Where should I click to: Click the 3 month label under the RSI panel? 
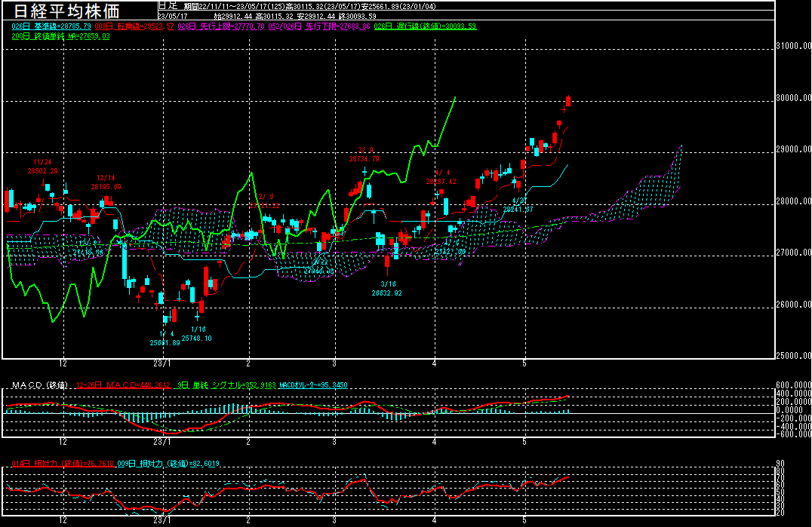tap(334, 520)
